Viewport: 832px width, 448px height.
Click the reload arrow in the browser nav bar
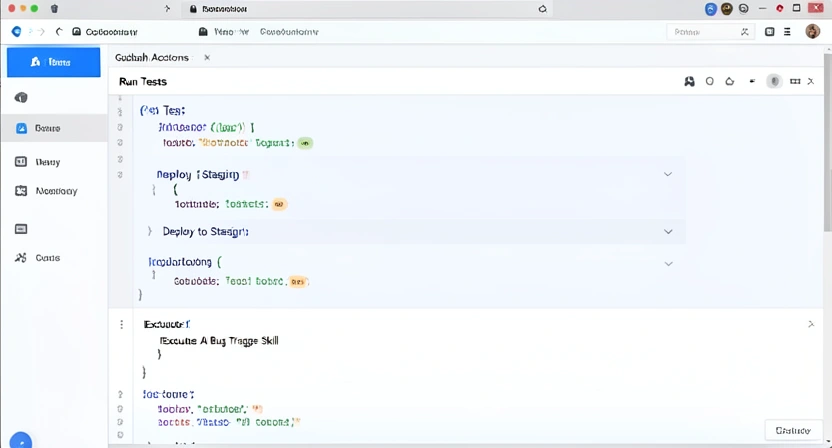pyautogui.click(x=59, y=32)
